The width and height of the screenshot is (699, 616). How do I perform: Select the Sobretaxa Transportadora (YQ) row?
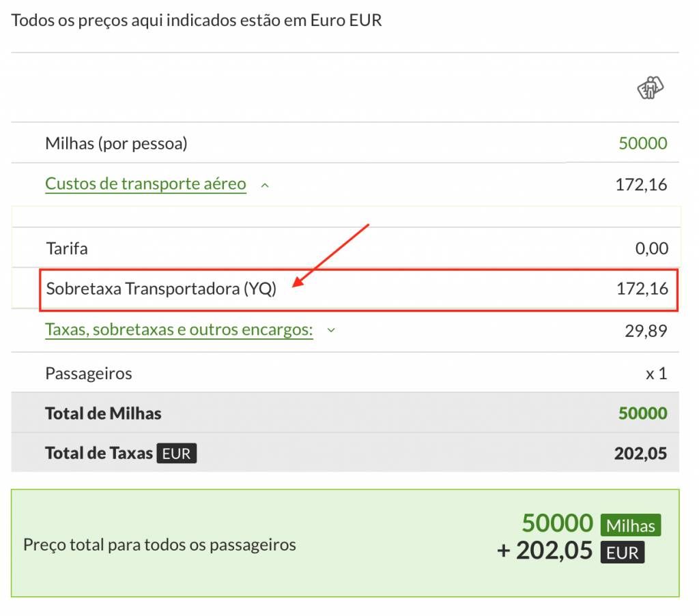358,289
